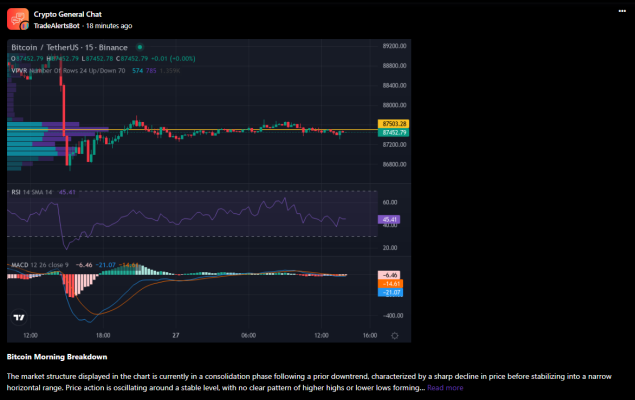Click the TradingView logo on the chart
This screenshot has height=400, width=635.
(x=19, y=317)
